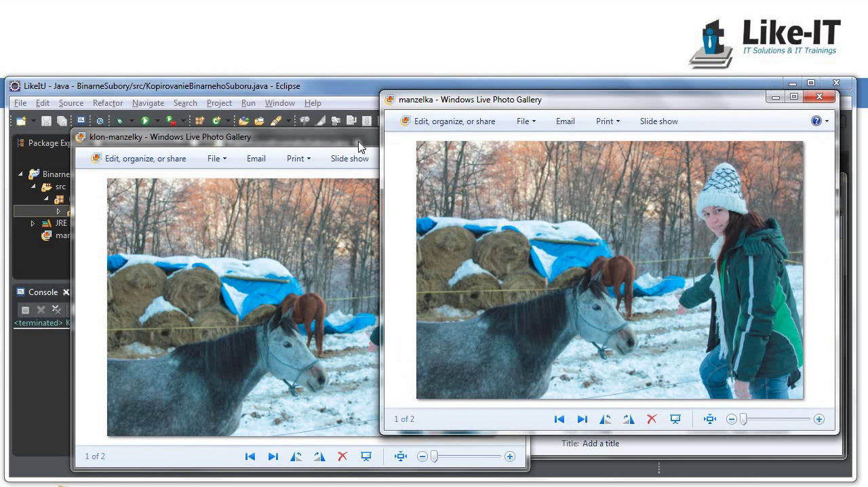Rotate counterclockwise in klon-manzelky window
The image size is (868, 487).
(296, 456)
